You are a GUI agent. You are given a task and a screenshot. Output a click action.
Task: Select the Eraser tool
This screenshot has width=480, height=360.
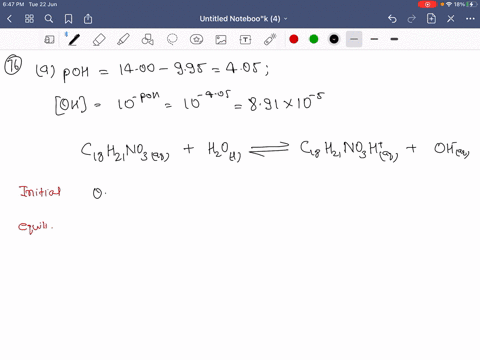pyautogui.click(x=99, y=40)
